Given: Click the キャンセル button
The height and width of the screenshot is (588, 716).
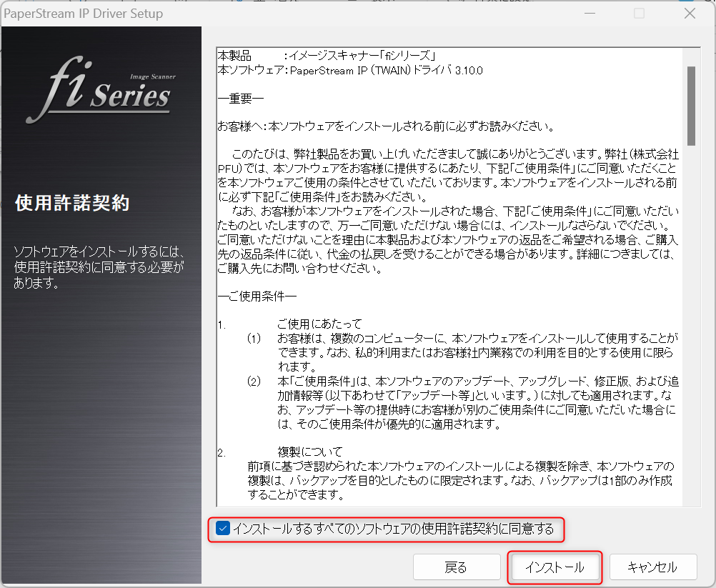Looking at the screenshot, I should 653,567.
